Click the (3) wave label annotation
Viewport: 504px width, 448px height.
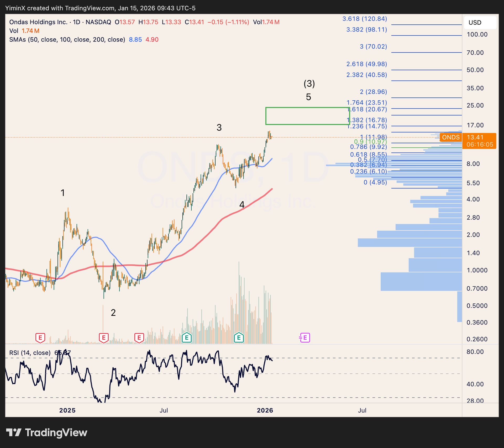click(x=309, y=84)
